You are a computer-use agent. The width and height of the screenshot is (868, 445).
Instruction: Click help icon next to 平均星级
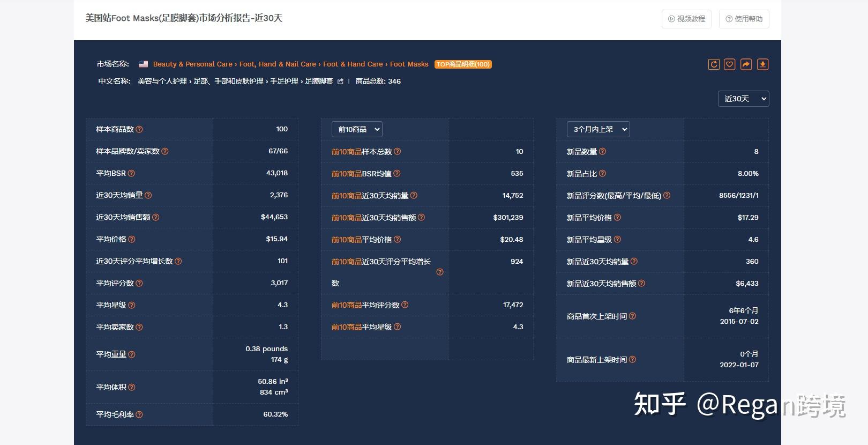pos(132,305)
